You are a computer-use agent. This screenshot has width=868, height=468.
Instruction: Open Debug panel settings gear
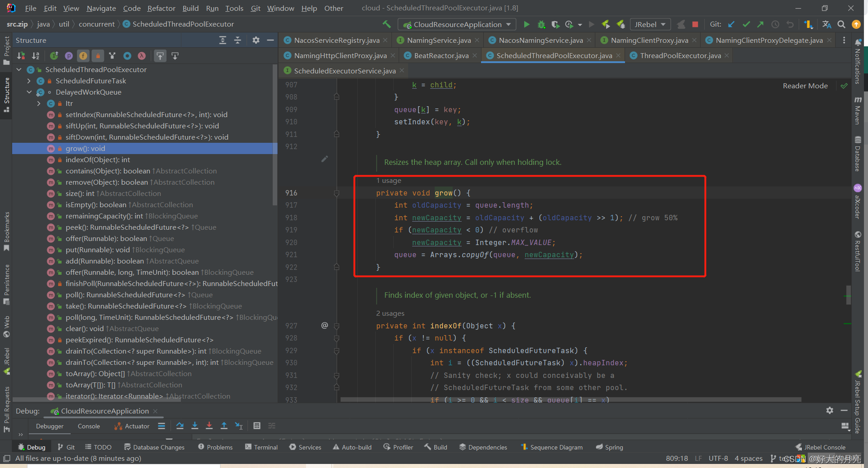[830, 410]
